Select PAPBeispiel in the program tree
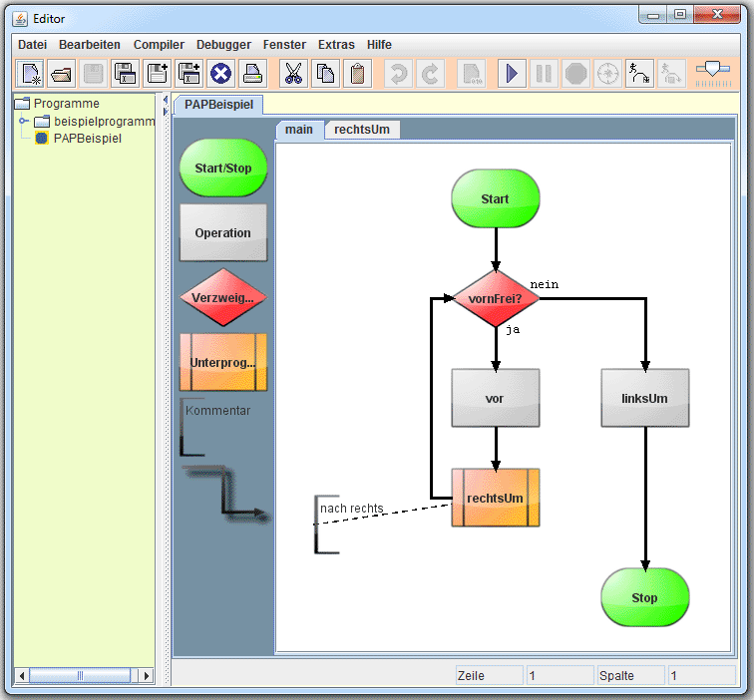Viewport: 754px width, 700px height. click(x=87, y=139)
